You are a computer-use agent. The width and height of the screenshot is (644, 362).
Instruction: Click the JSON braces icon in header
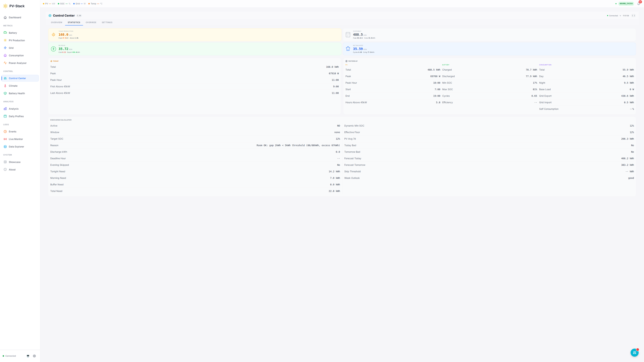tap(633, 16)
